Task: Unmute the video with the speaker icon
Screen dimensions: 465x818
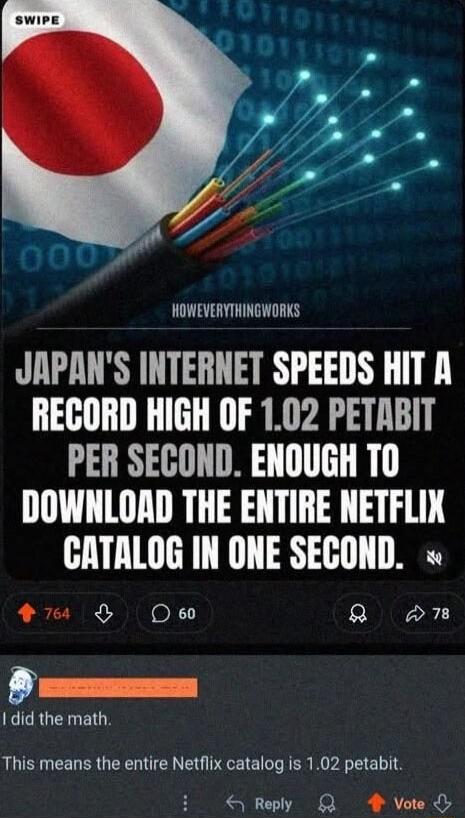Action: [434, 559]
